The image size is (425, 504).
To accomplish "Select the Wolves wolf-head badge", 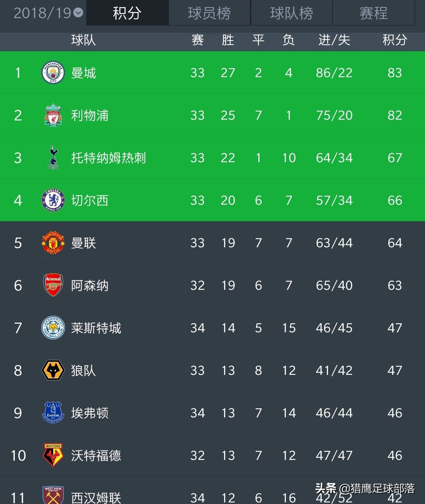I will coord(53,371).
